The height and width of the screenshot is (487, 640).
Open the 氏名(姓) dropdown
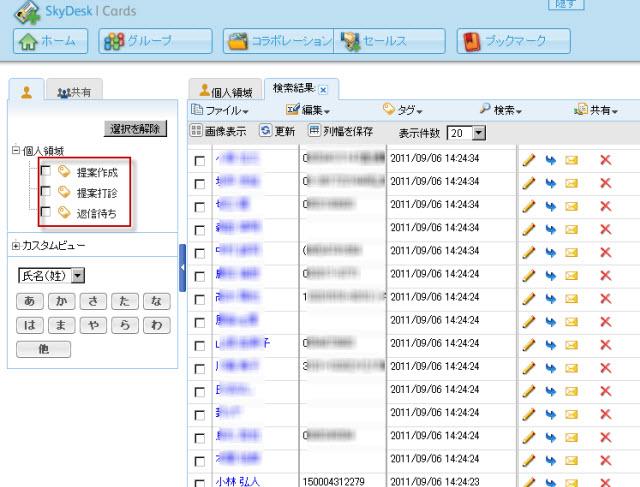pos(51,276)
